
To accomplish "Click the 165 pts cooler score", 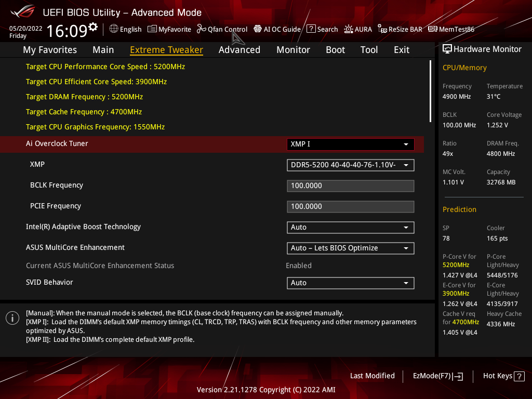I will tap(497, 238).
